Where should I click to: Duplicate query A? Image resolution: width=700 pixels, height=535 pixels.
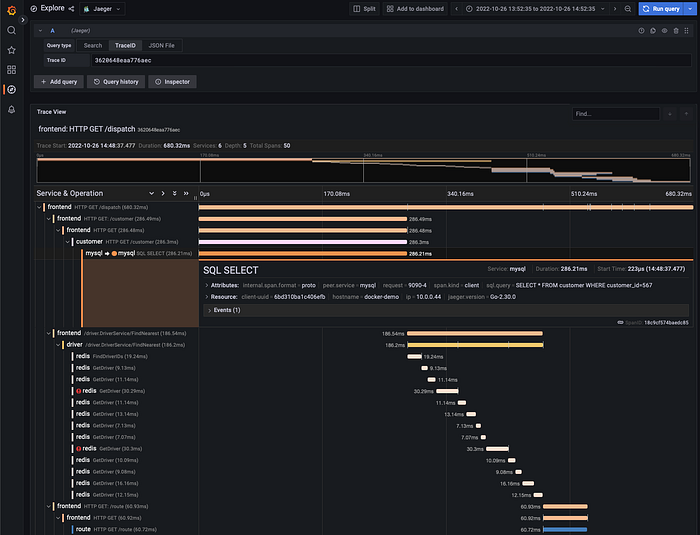click(653, 31)
